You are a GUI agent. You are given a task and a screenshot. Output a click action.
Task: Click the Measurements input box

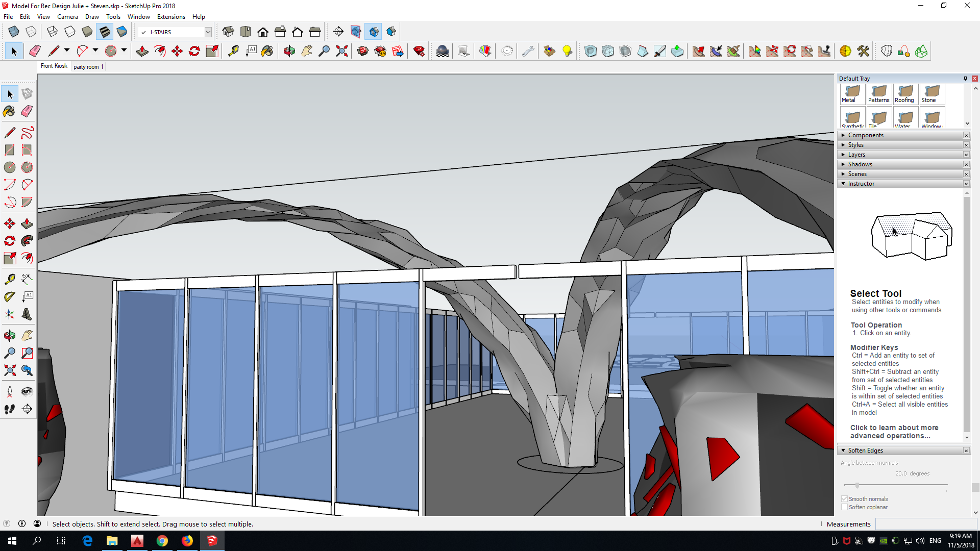[x=925, y=524]
